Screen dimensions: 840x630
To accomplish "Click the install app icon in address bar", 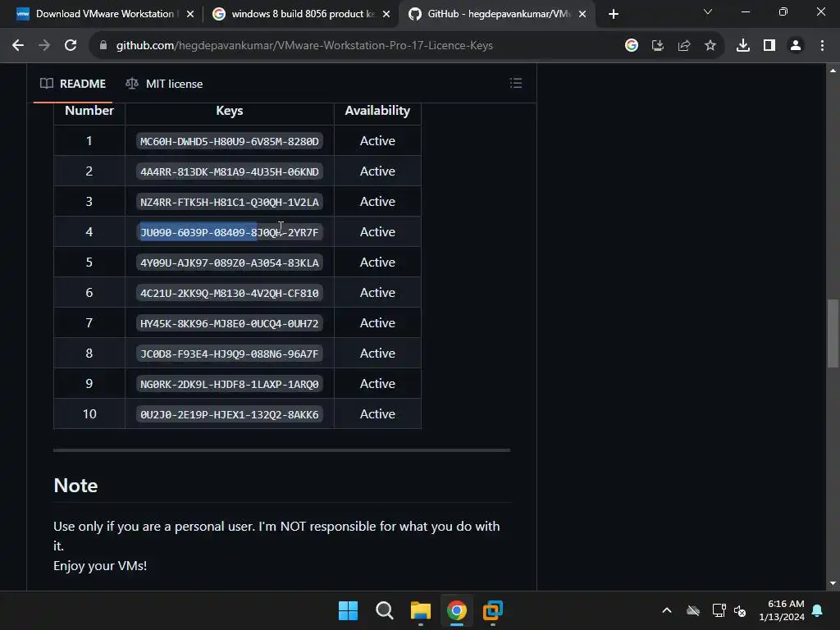I will click(x=658, y=46).
